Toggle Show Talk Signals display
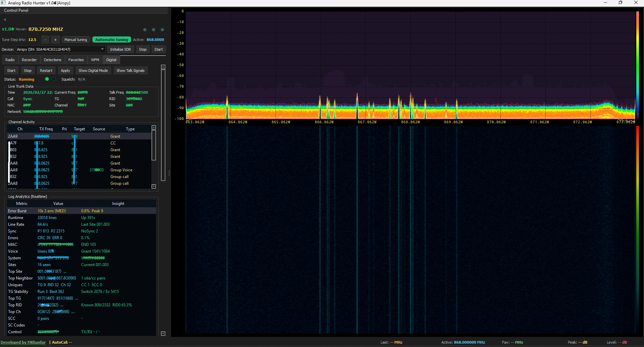The height and width of the screenshot is (347, 644). tap(130, 70)
